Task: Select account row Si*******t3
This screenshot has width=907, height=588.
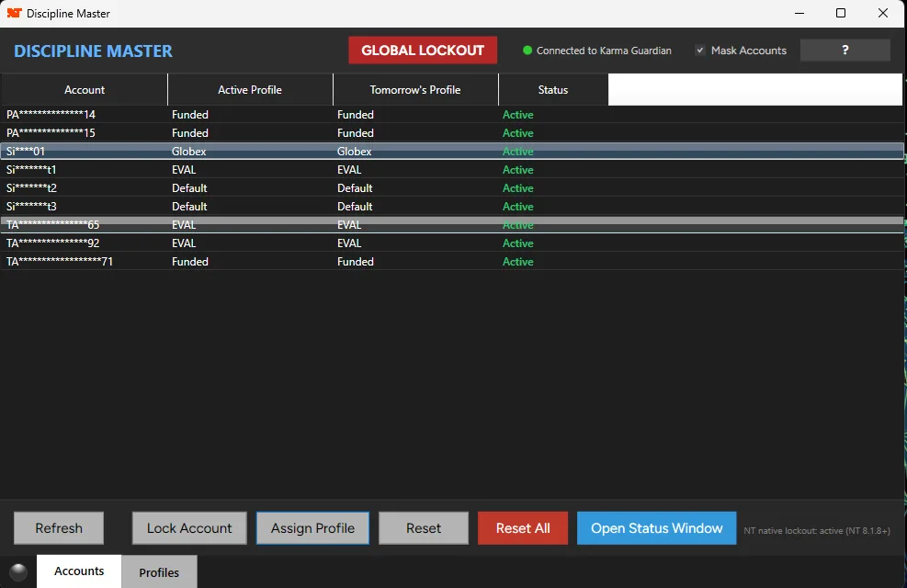Action: [x=452, y=207]
